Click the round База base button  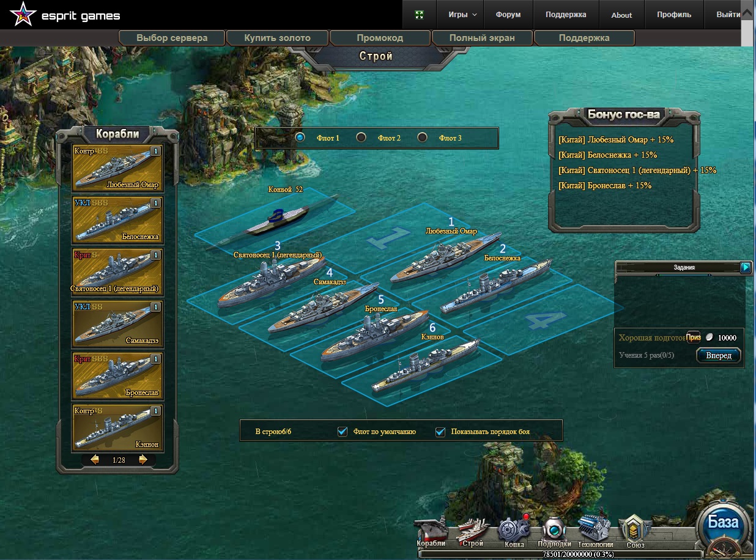point(723,525)
